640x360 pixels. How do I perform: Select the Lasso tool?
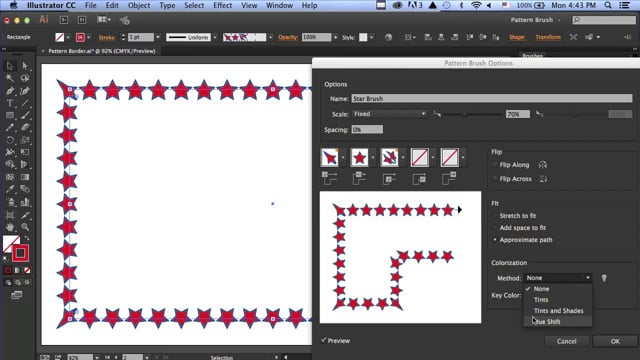coord(25,78)
